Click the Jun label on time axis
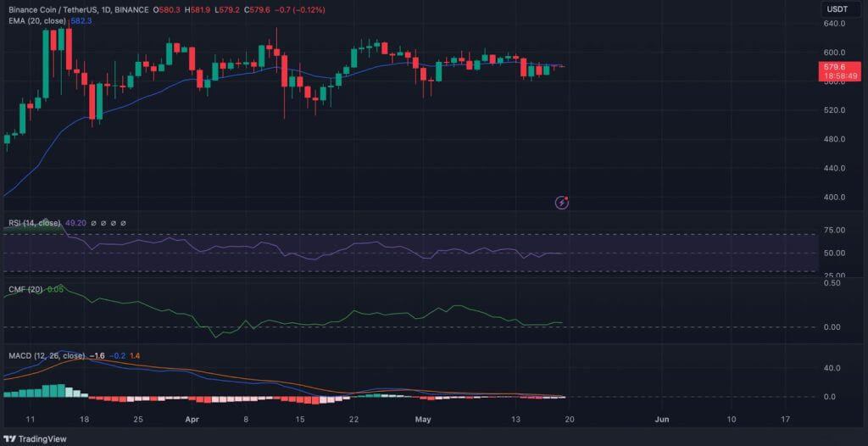The height and width of the screenshot is (446, 868). (x=661, y=420)
